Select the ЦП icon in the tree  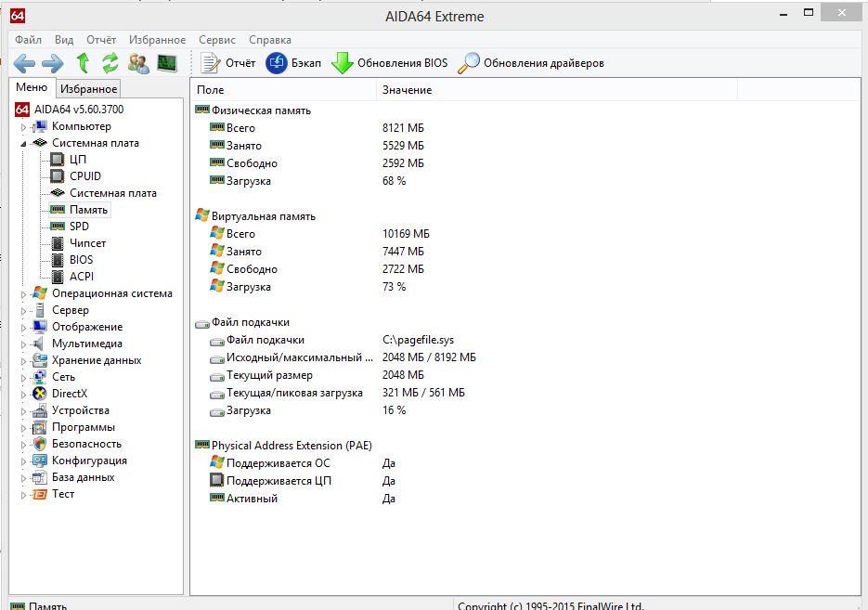pyautogui.click(x=57, y=160)
